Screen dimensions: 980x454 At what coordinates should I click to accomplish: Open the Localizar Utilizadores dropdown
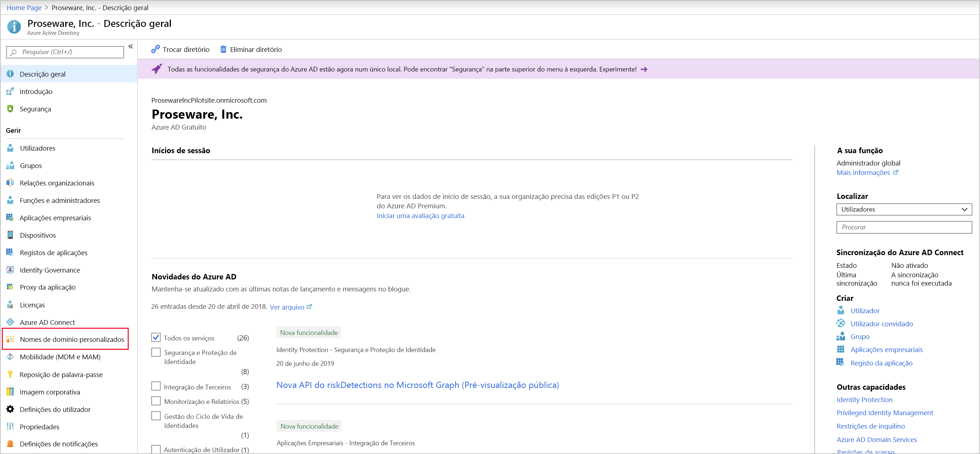pos(904,209)
